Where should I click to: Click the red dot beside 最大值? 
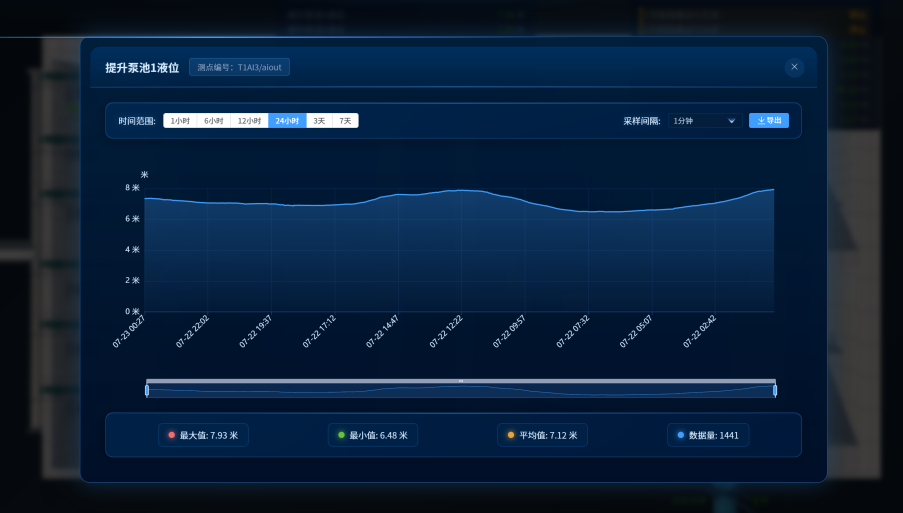[x=171, y=435]
